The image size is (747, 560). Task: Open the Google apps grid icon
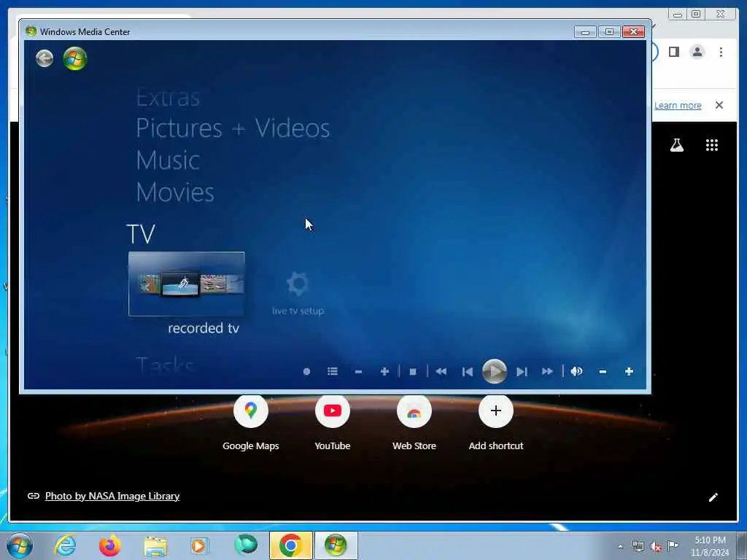(712, 145)
